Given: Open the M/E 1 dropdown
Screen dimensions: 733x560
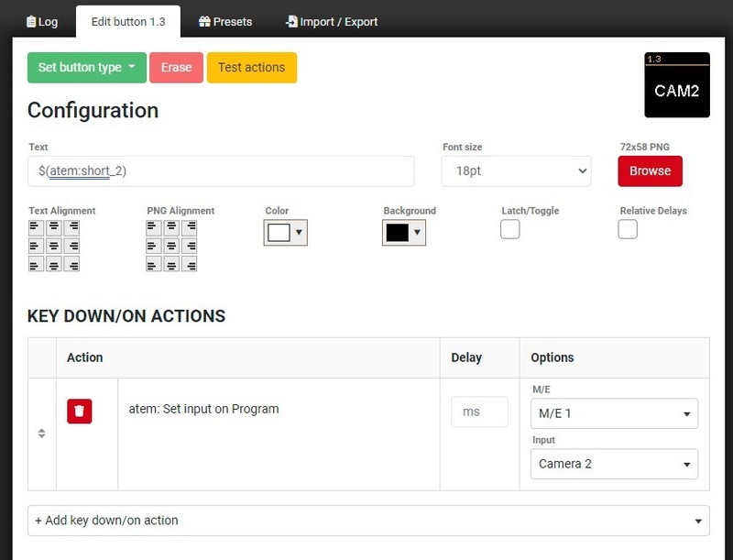Looking at the screenshot, I should tap(614, 413).
